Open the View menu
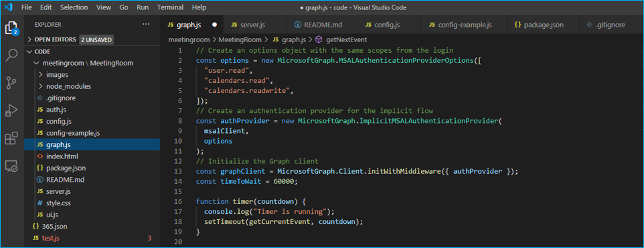 tap(104, 7)
